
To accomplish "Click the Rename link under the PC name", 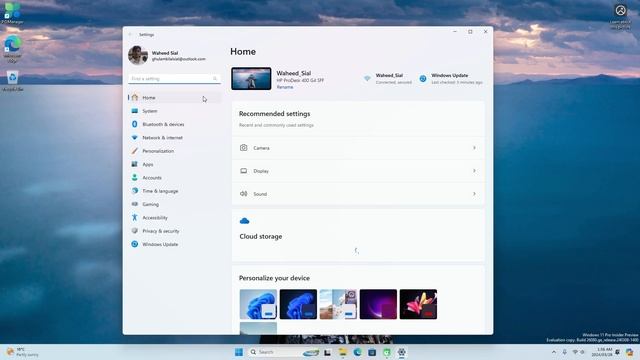I will click(285, 87).
